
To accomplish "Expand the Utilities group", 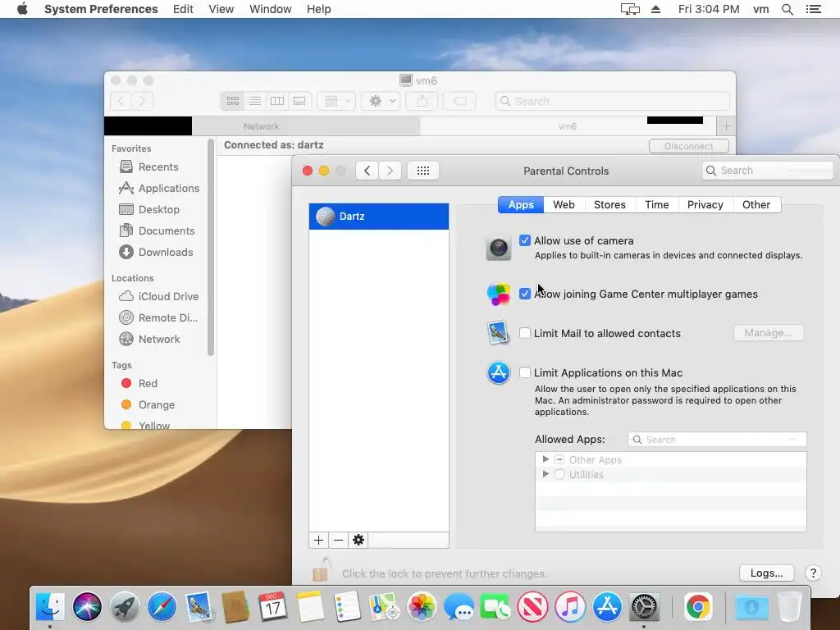I will [546, 474].
